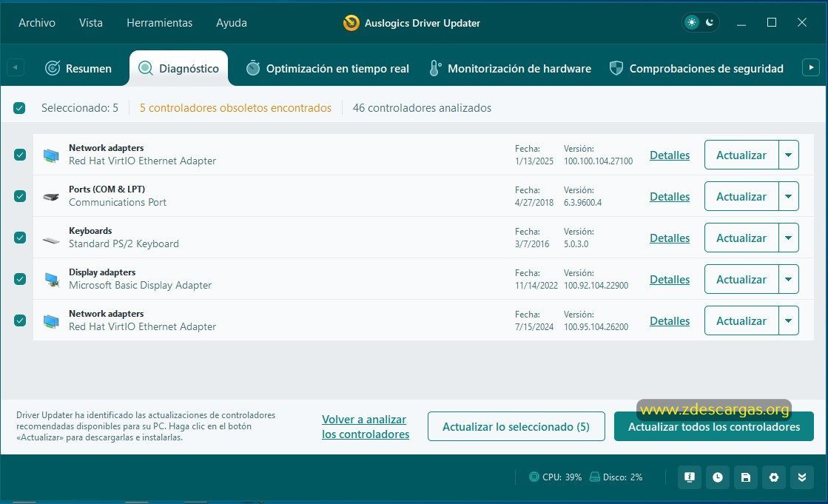Uncheck the Red Hat VirtIO row dated 7/15/2024

pyautogui.click(x=20, y=320)
